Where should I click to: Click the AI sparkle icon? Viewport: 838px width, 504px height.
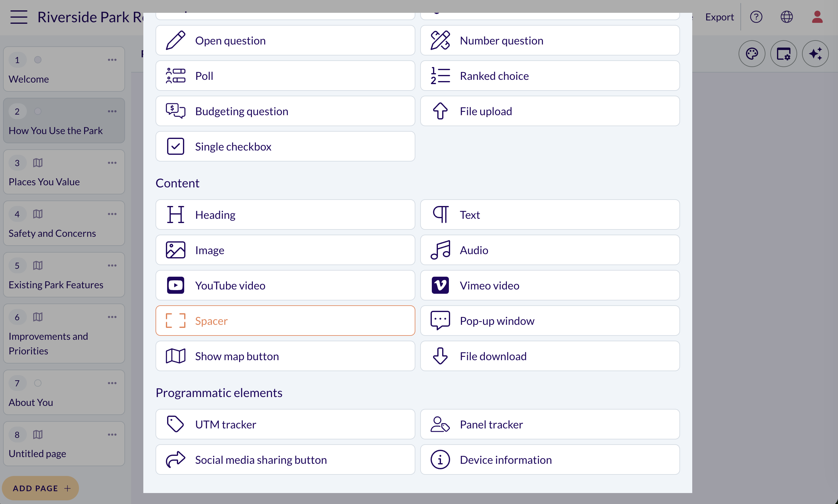(815, 54)
